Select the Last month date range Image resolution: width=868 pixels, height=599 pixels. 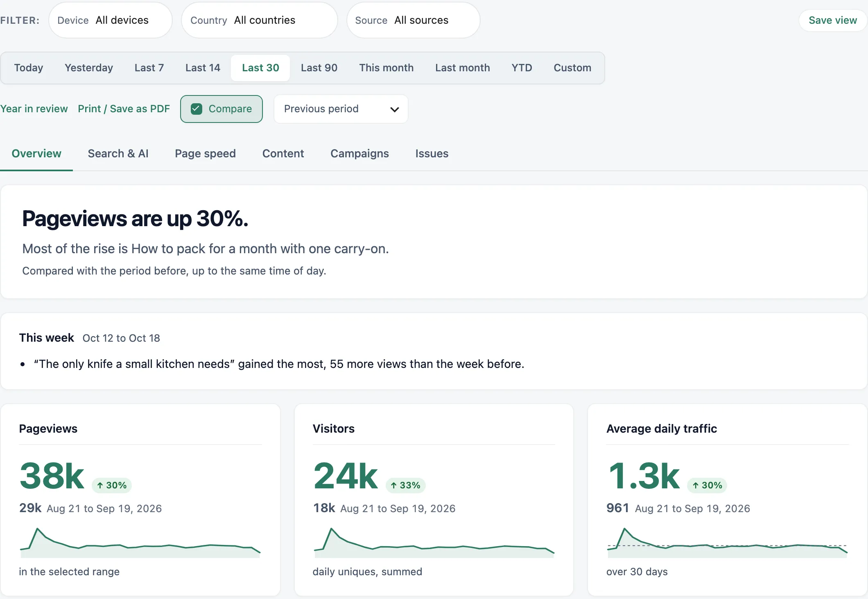pos(462,68)
